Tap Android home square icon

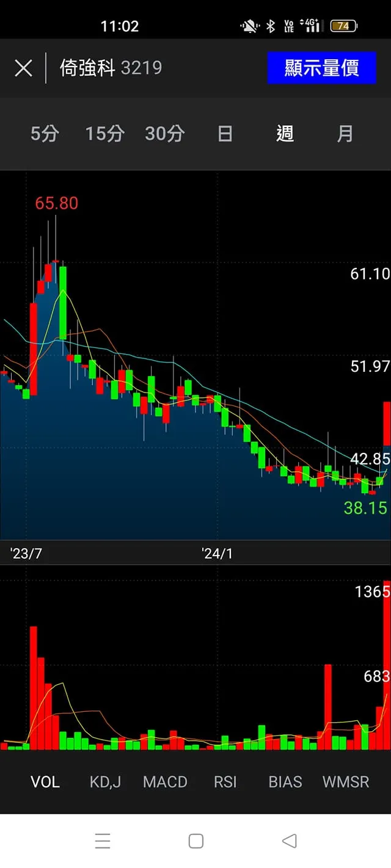click(195, 841)
